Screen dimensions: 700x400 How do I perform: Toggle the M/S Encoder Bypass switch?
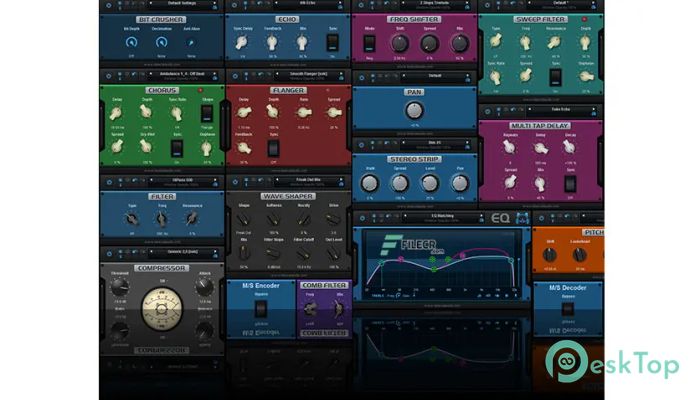click(261, 309)
